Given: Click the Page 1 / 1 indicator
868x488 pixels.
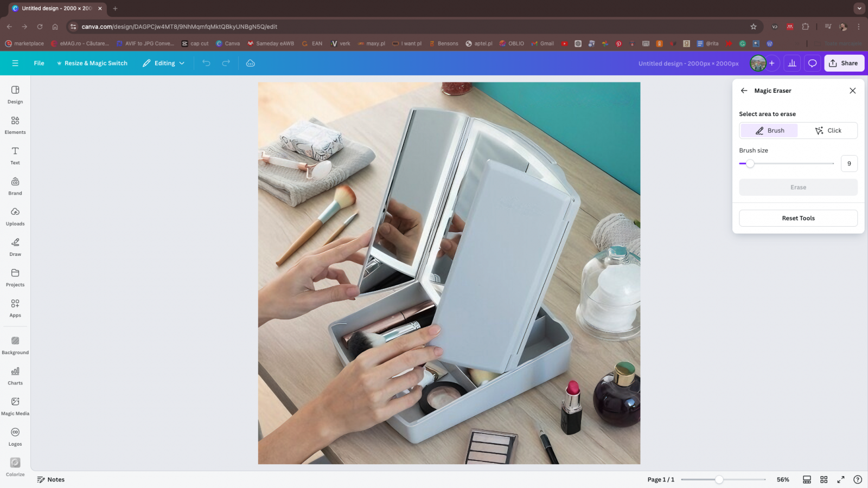Looking at the screenshot, I should [661, 479].
